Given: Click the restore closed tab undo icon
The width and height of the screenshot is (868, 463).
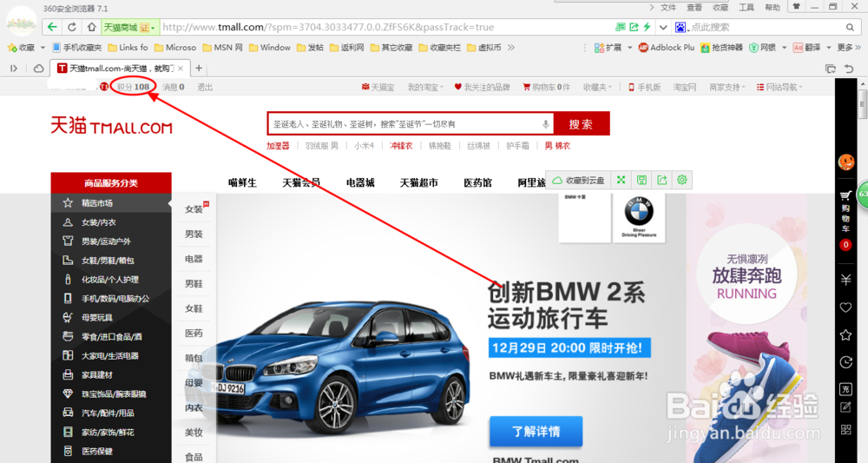Looking at the screenshot, I should click(x=849, y=69).
